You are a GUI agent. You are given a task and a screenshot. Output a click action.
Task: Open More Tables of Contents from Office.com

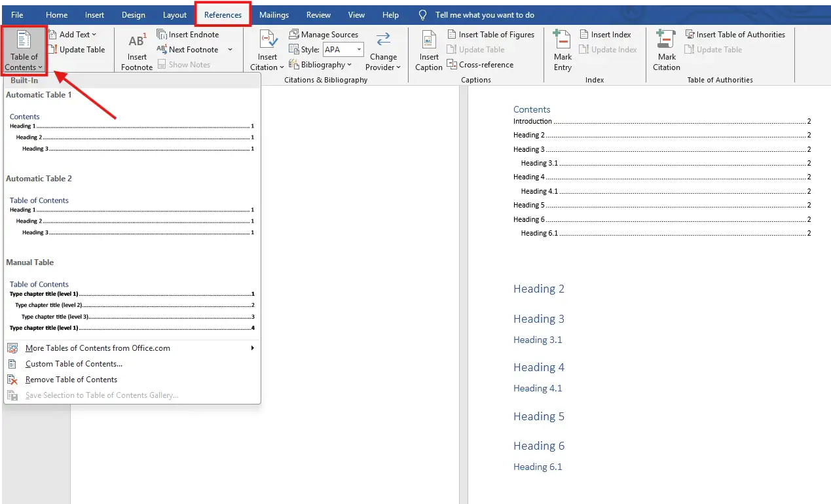click(x=132, y=348)
